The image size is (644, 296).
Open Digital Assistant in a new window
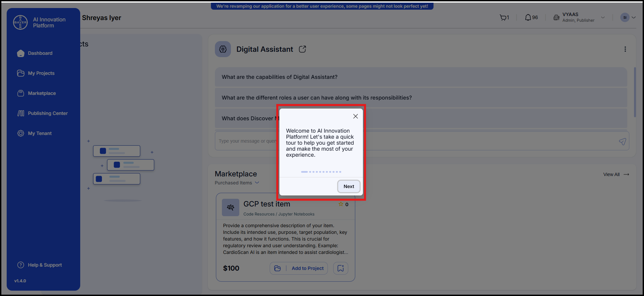click(302, 49)
